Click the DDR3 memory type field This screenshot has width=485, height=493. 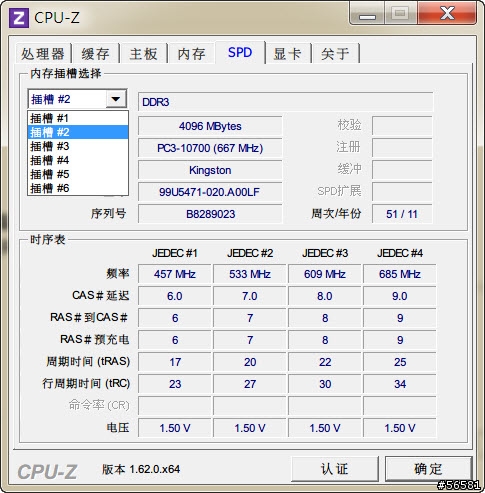(x=286, y=102)
